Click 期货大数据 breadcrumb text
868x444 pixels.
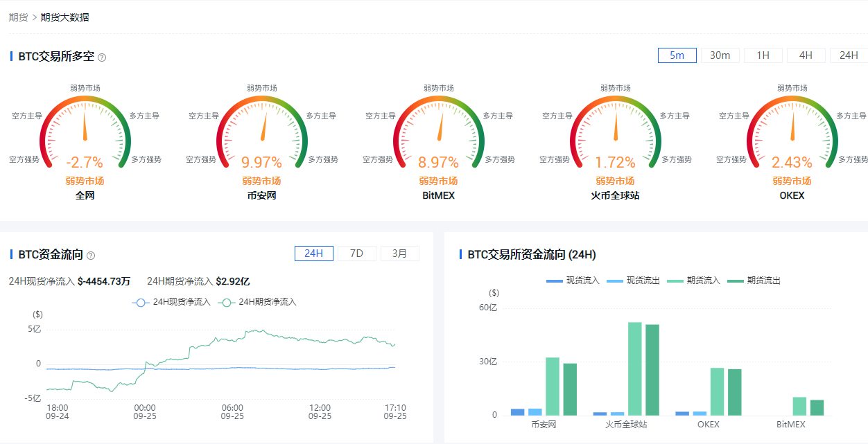65,17
